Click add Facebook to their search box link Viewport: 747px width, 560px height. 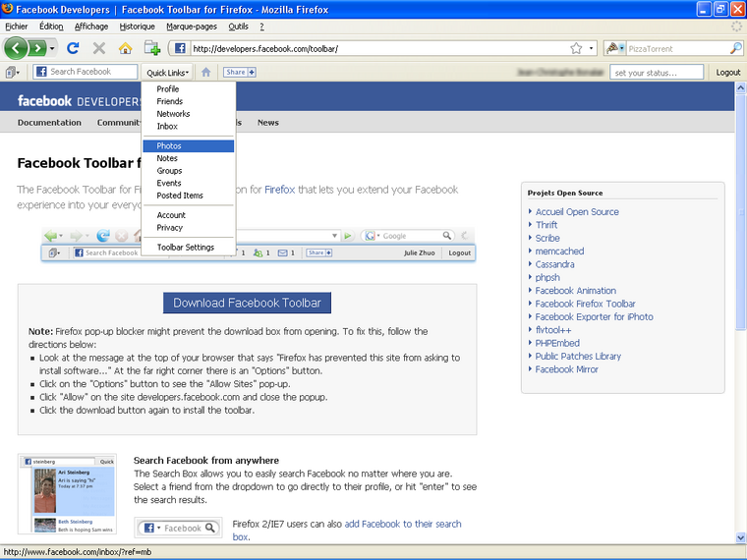coord(403,525)
